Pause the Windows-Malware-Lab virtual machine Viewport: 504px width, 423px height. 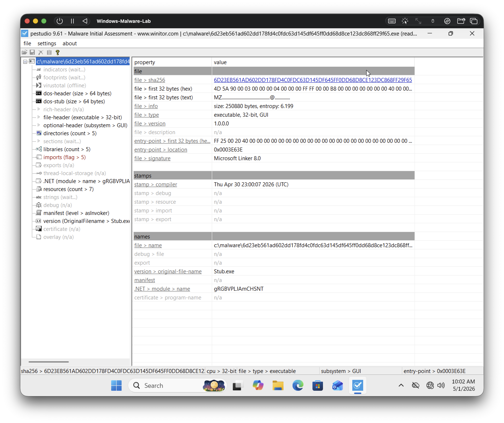point(72,21)
